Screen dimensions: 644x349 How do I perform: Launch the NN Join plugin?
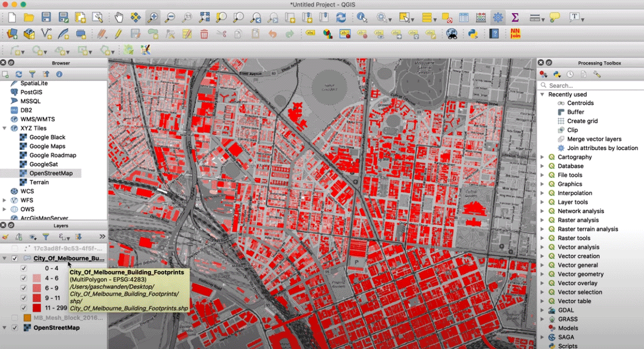pos(515,34)
